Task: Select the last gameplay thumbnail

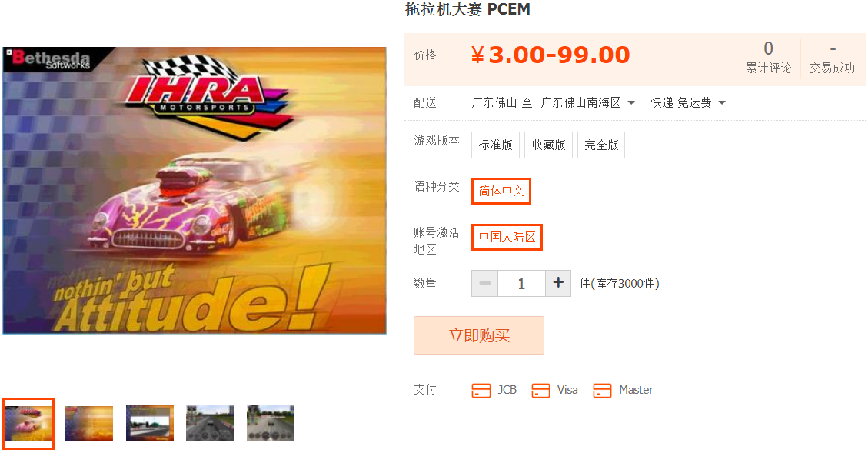Action: pyautogui.click(x=271, y=424)
